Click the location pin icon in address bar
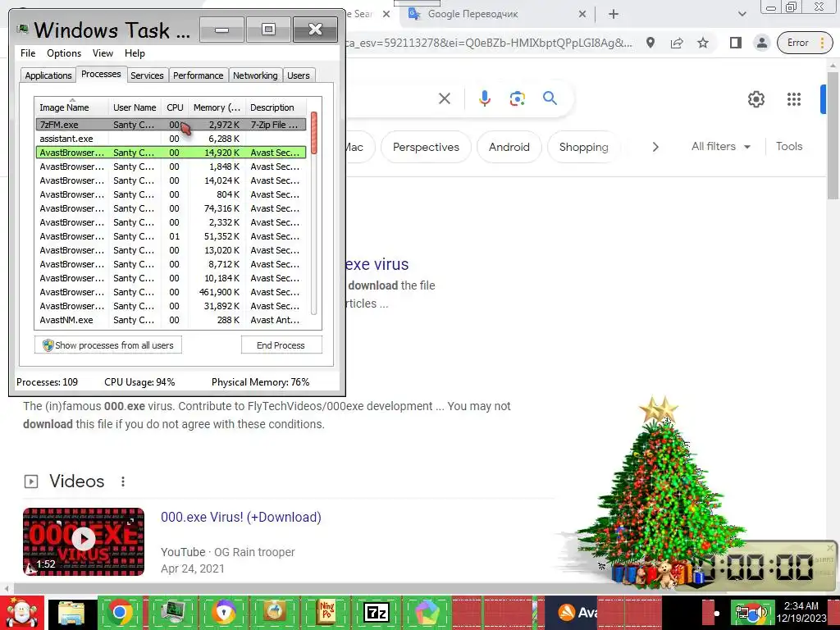Viewport: 840px width, 630px height. pyautogui.click(x=651, y=43)
